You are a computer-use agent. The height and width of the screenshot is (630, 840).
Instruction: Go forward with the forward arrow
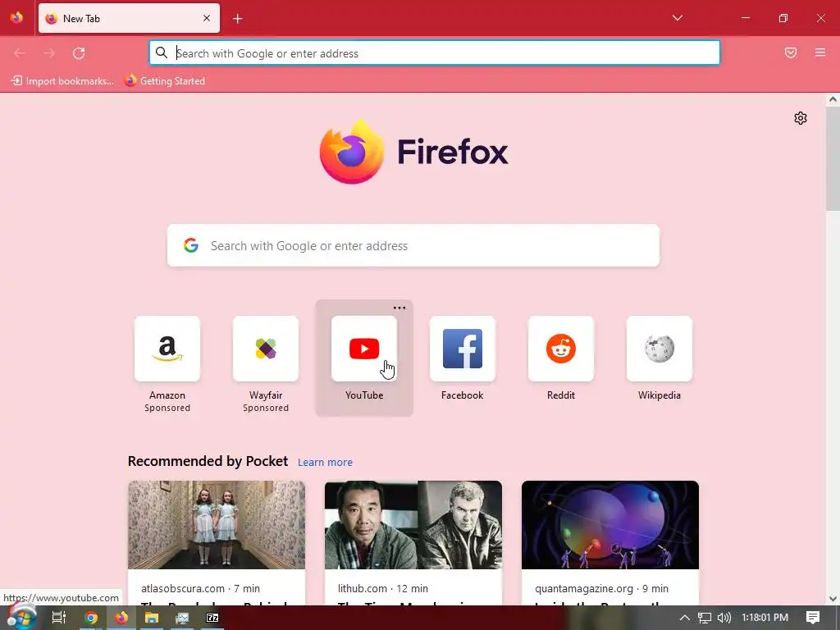click(x=49, y=53)
